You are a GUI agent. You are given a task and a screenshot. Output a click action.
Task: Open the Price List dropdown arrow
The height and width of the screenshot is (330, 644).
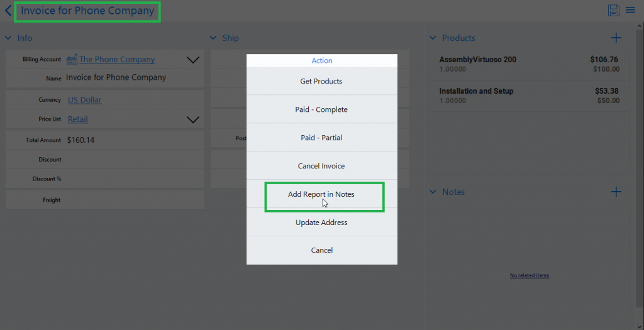193,119
